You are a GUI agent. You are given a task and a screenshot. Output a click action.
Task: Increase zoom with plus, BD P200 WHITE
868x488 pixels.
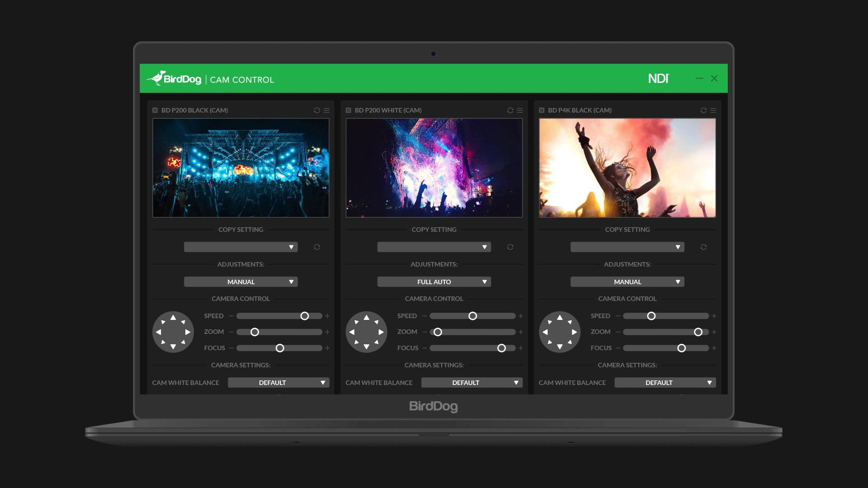[521, 332]
